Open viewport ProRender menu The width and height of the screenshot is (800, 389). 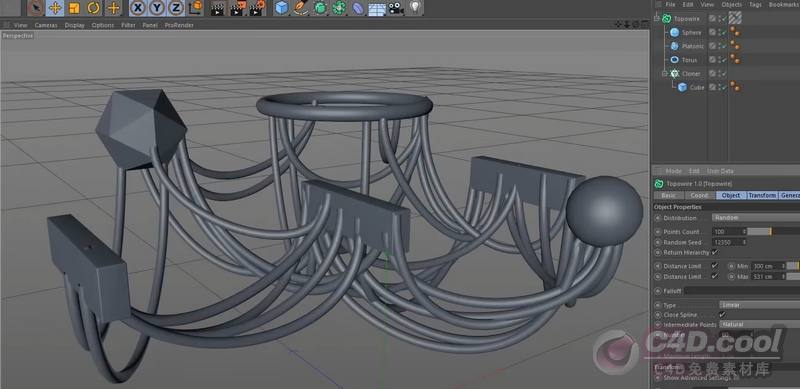point(179,25)
